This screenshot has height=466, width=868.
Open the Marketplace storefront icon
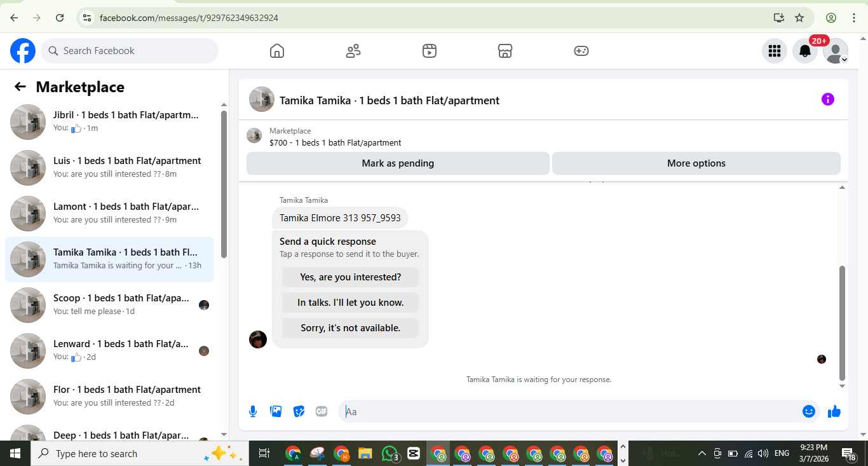click(x=505, y=51)
